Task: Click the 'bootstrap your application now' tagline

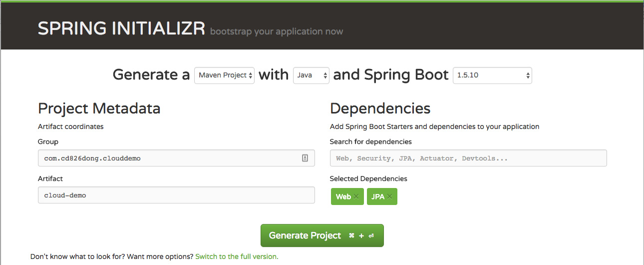Action: coord(277,31)
